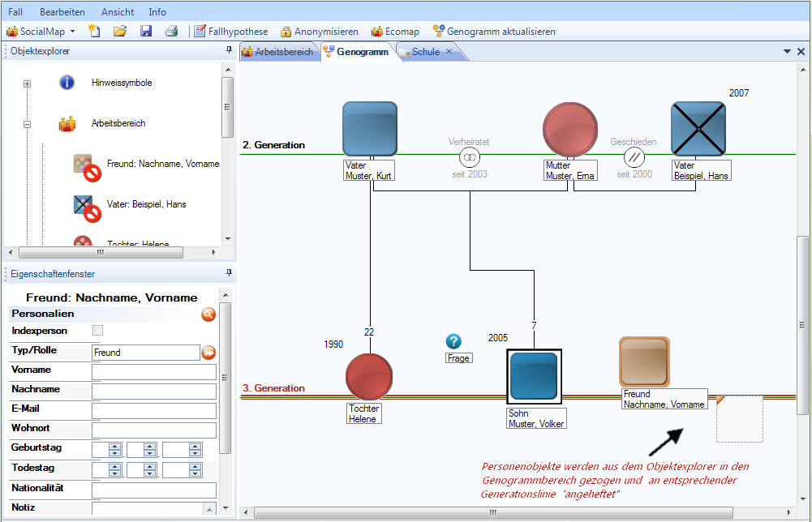The height and width of the screenshot is (522, 812).
Task: Switch to the Arbeitsbereich tab
Action: [x=278, y=52]
